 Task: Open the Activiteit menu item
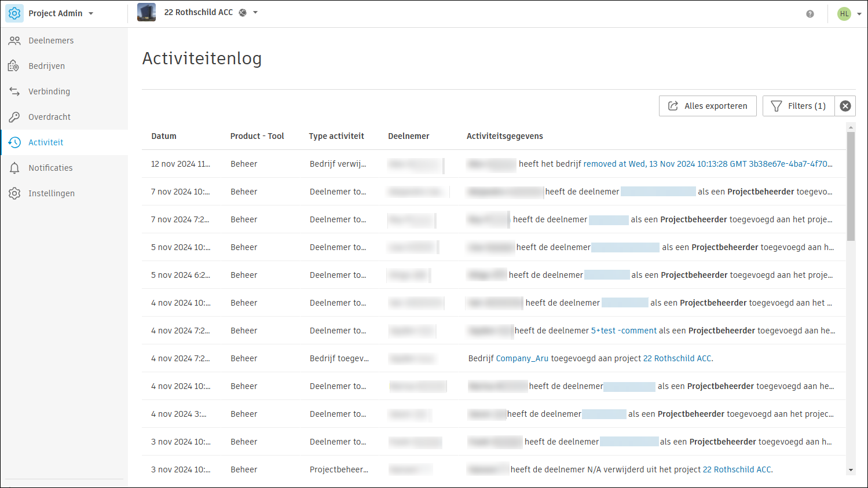(x=46, y=142)
